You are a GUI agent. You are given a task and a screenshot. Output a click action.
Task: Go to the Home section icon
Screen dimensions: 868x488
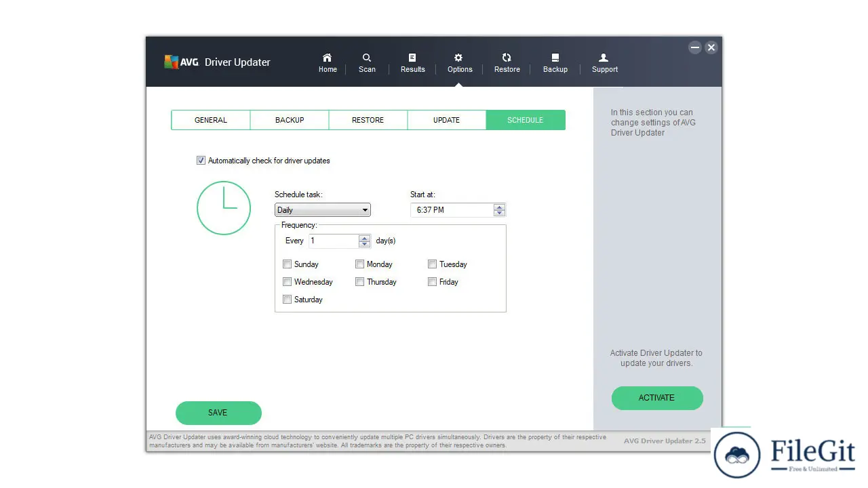(x=328, y=58)
